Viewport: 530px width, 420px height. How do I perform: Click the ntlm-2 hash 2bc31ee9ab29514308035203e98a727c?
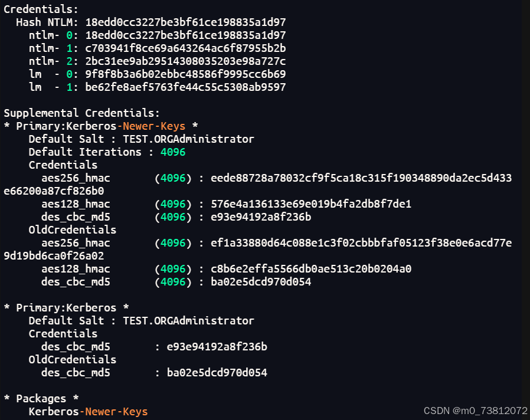(x=185, y=61)
